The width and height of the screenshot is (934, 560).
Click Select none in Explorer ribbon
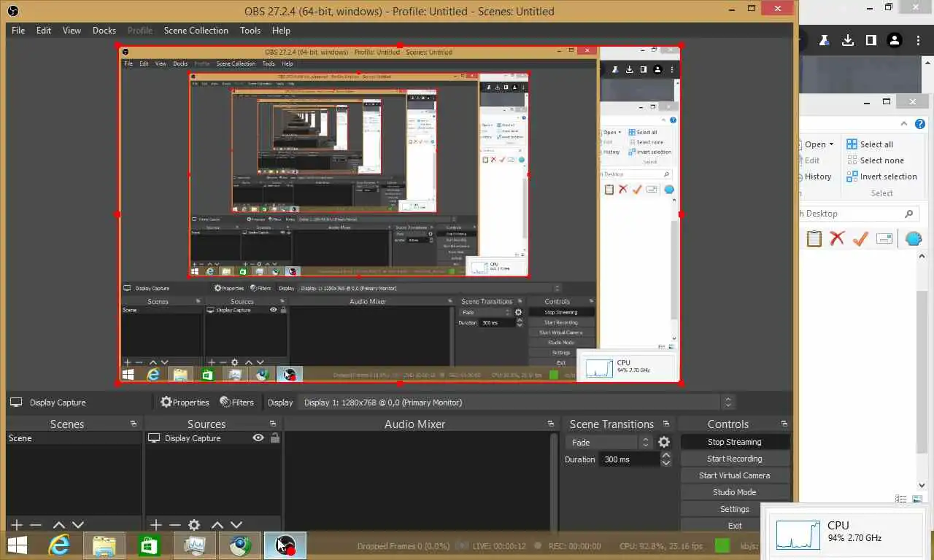(875, 160)
